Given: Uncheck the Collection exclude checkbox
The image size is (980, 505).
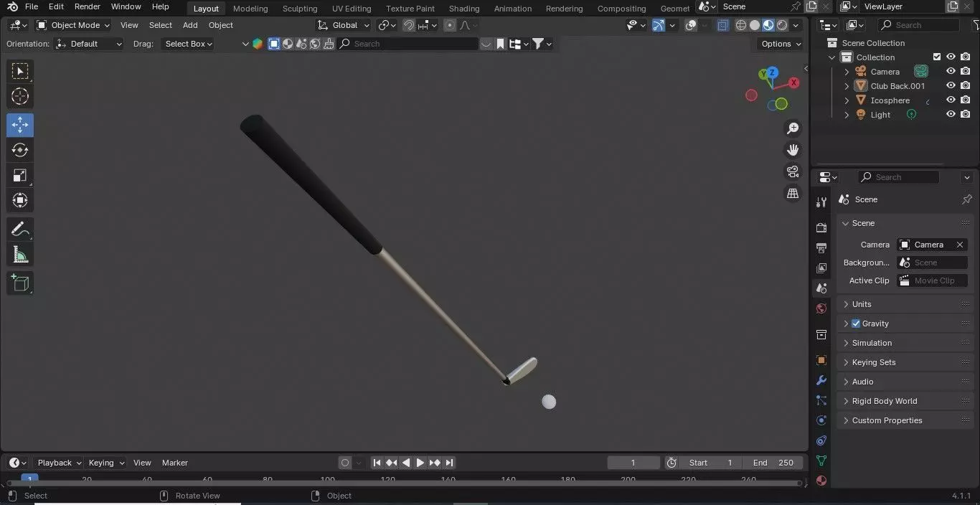Looking at the screenshot, I should click(x=936, y=57).
